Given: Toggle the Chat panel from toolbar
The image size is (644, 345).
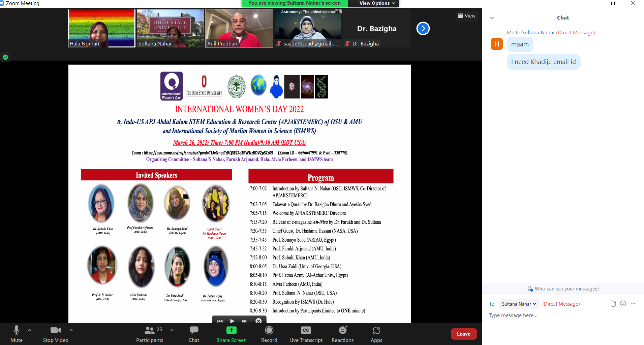Looking at the screenshot, I should pos(194,334).
